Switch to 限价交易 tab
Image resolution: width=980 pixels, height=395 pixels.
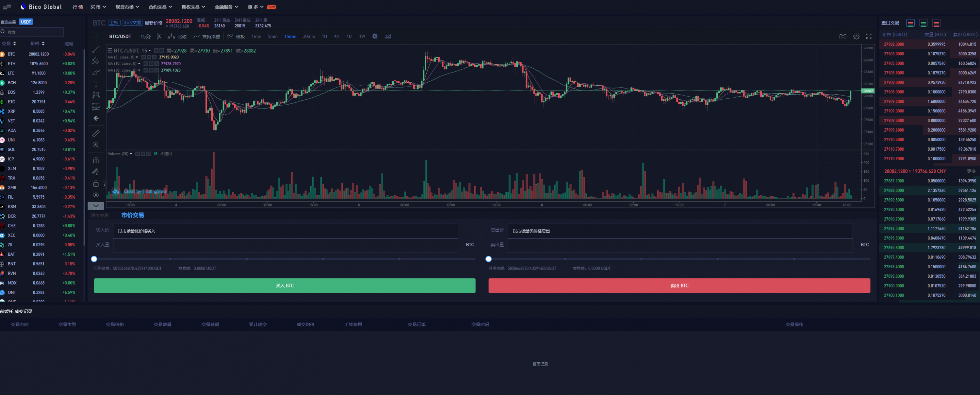click(100, 215)
